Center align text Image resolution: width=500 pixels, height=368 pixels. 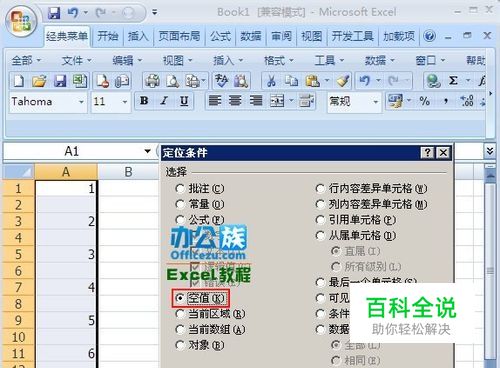pyautogui.click(x=235, y=101)
